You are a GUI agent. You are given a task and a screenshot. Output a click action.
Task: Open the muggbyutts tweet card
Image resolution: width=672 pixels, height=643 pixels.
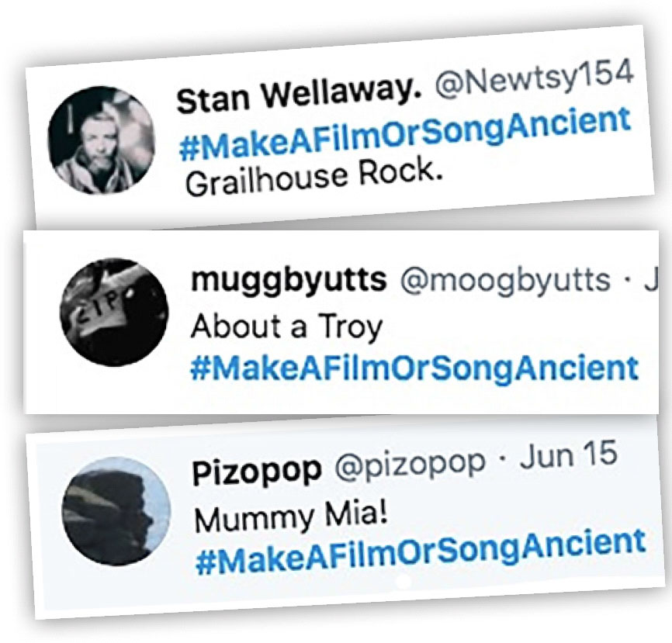(341, 322)
